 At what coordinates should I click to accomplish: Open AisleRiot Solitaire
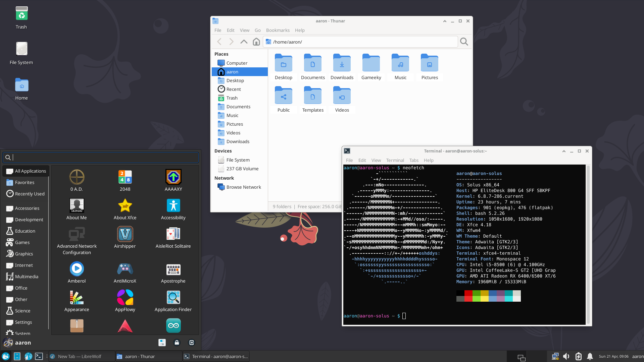pyautogui.click(x=173, y=238)
